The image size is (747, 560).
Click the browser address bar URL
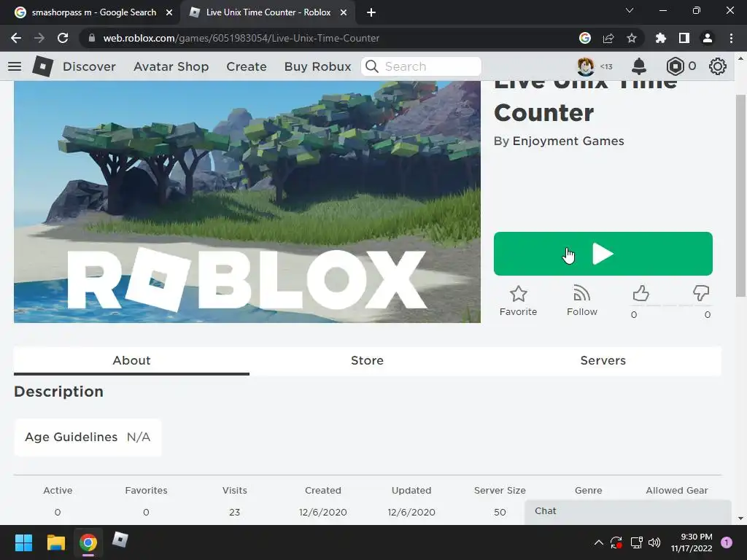241,38
